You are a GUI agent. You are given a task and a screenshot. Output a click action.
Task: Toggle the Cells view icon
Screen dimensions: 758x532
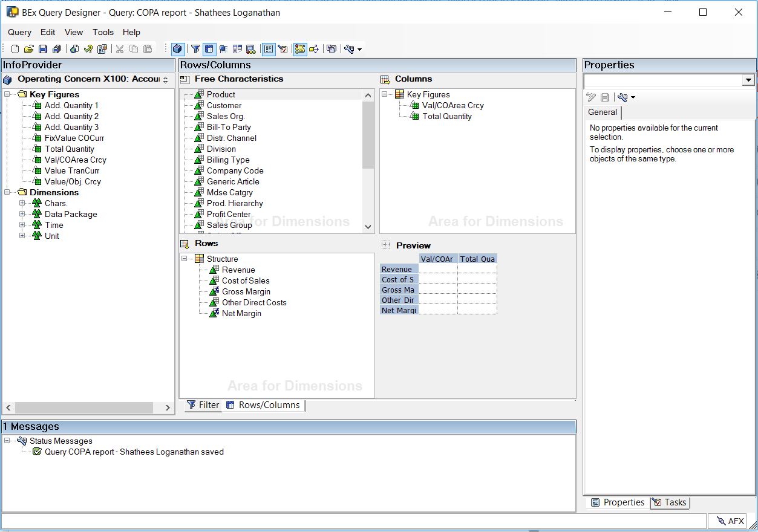(x=223, y=49)
